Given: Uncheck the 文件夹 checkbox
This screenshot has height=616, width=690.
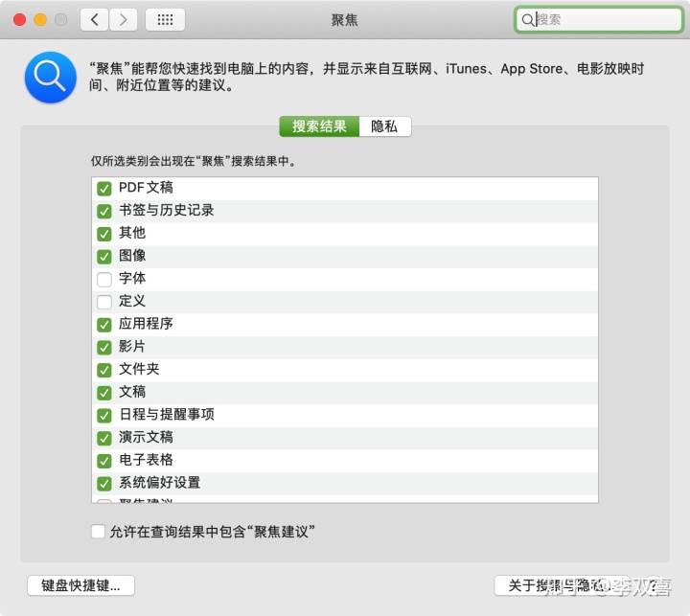Looking at the screenshot, I should point(104,370).
